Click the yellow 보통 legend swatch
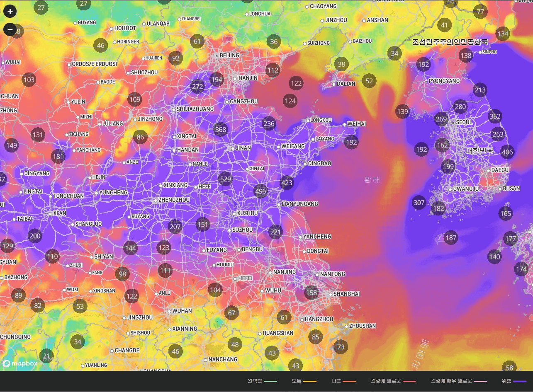Screen dimensions: 533x392 [310, 381]
